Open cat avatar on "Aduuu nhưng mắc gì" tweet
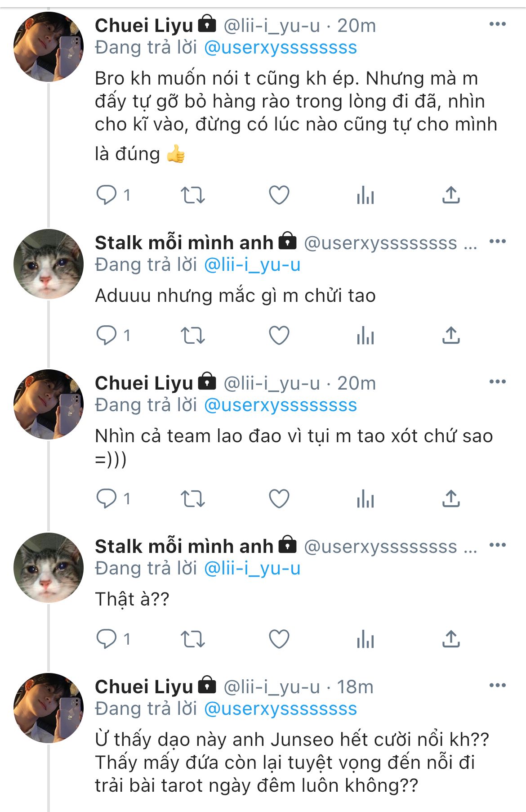 pos(49,264)
